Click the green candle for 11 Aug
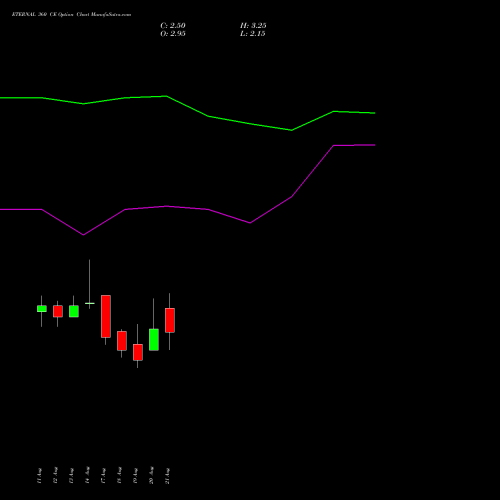500x500 pixels. 42,309
